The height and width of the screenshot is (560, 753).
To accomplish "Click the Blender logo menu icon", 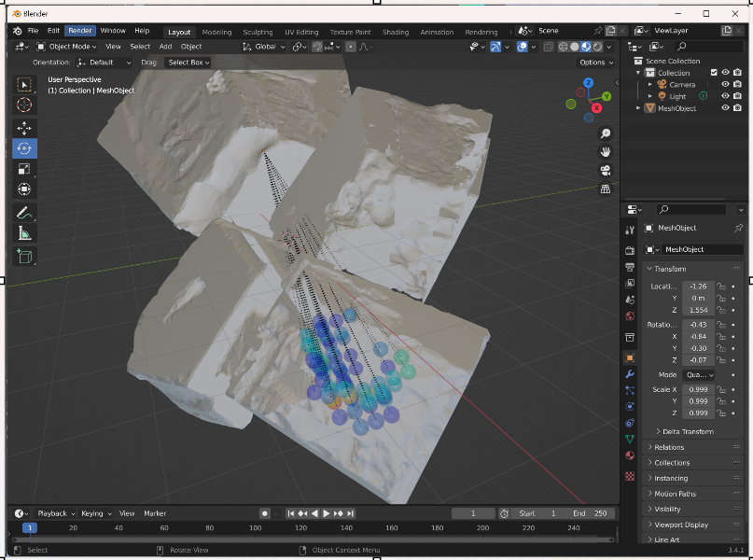I will click(x=18, y=31).
